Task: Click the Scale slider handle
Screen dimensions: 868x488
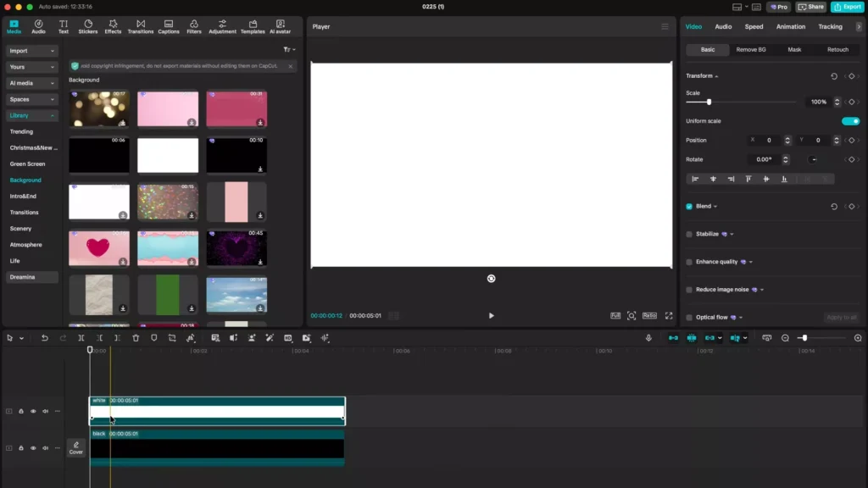Action: 709,102
